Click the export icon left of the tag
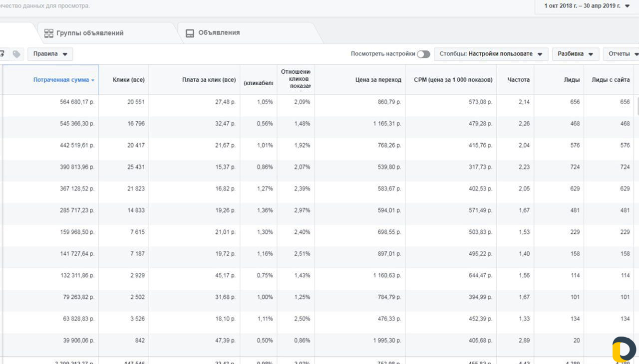 pos(2,54)
